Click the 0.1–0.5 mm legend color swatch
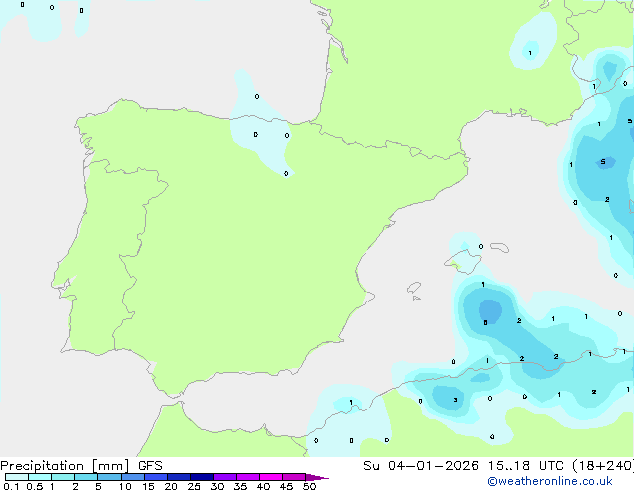This screenshot has width=634, height=490. (17, 477)
